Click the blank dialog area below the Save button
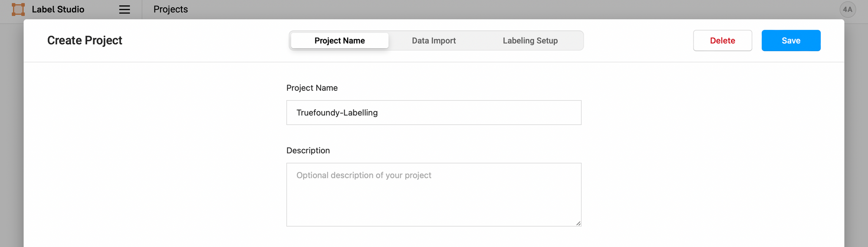This screenshot has width=868, height=247. pos(791,130)
